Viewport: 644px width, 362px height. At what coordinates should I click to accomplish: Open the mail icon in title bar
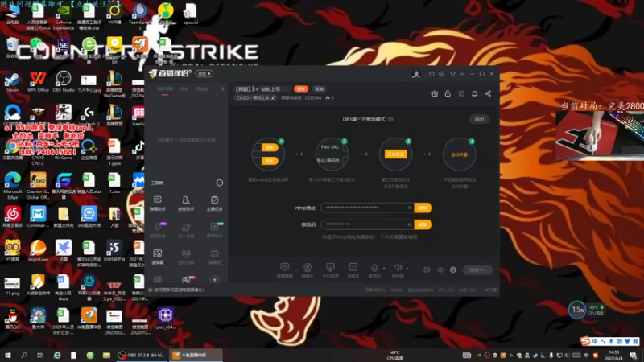click(x=431, y=74)
